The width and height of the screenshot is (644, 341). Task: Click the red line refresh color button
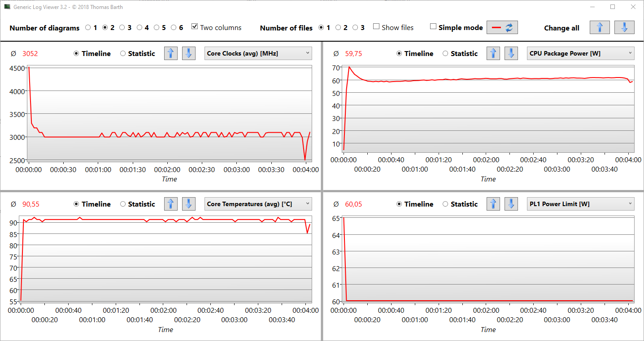pyautogui.click(x=502, y=27)
